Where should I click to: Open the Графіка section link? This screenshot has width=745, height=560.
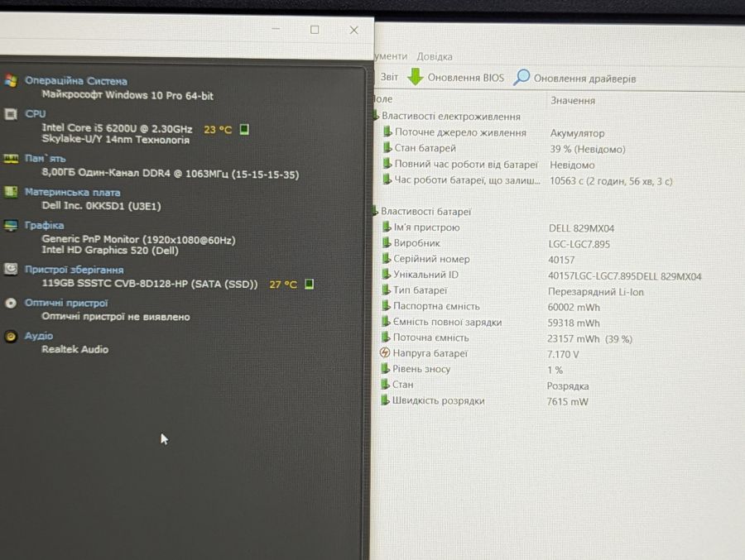[x=44, y=225]
